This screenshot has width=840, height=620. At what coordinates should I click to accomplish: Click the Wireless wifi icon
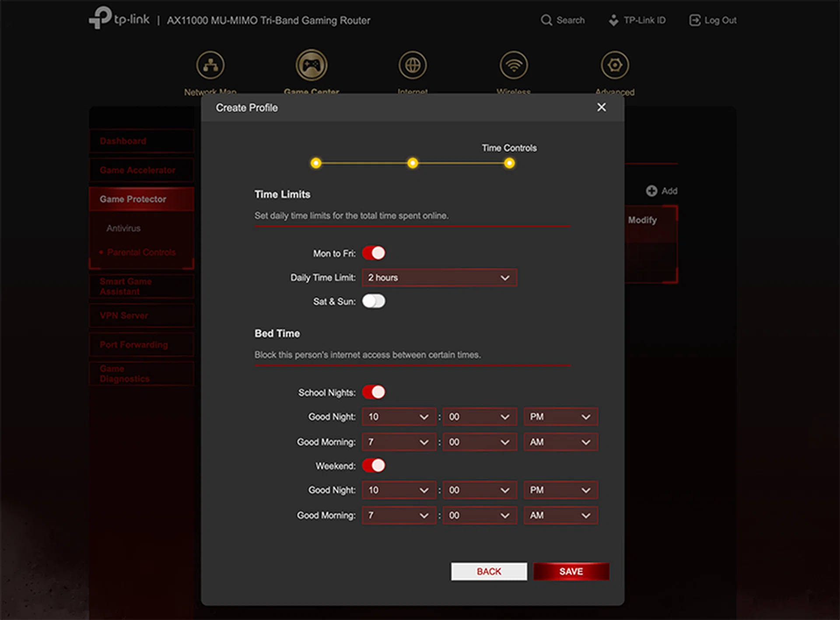pos(514,65)
